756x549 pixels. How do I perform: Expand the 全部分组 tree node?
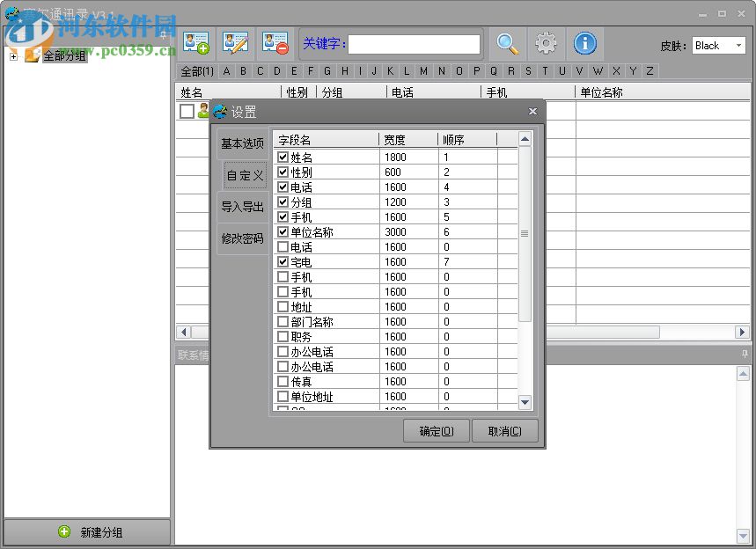(13, 55)
